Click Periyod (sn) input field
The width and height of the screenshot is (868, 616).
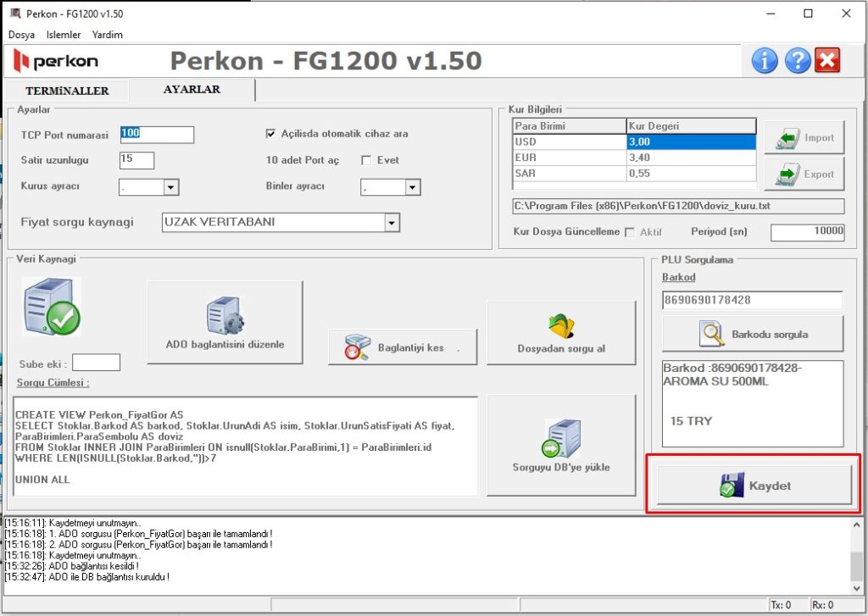808,232
